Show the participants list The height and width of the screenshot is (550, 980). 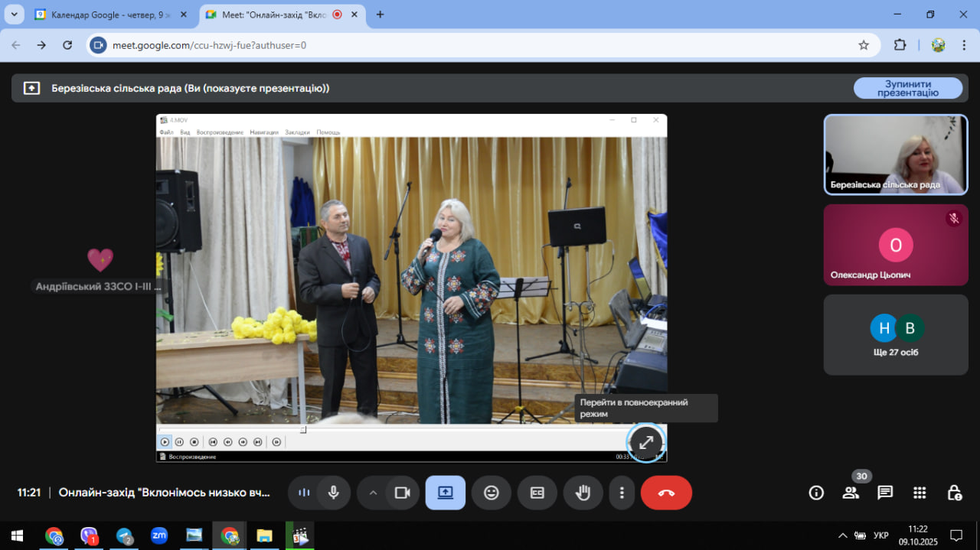tap(851, 493)
